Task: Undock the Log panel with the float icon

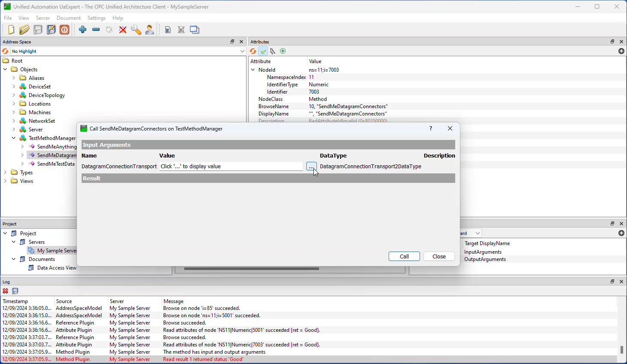Action: pyautogui.click(x=612, y=282)
